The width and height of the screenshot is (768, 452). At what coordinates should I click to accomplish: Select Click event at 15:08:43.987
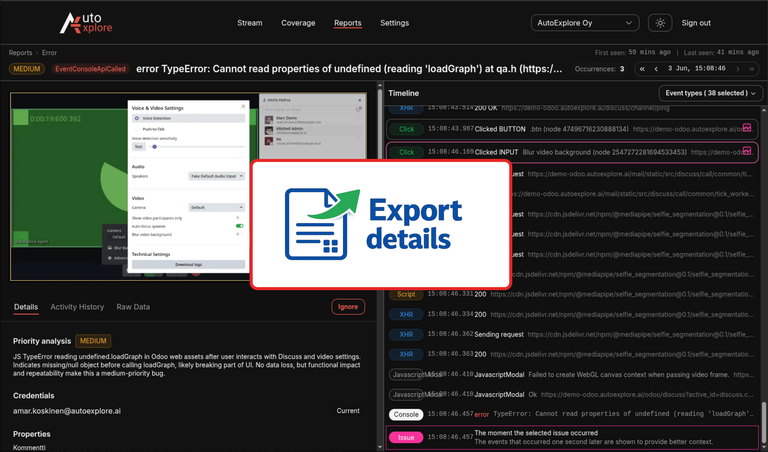[x=572, y=129]
